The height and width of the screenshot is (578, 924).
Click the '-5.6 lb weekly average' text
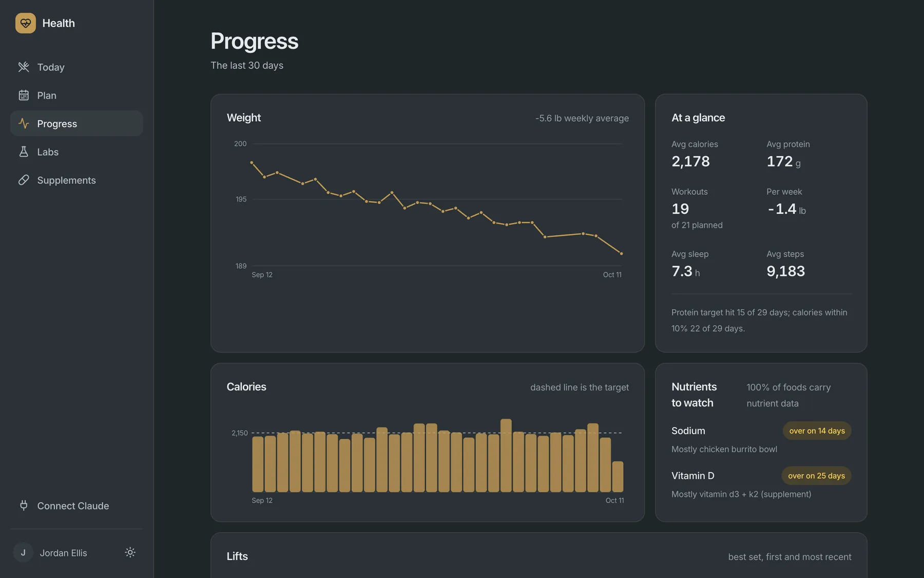(582, 118)
